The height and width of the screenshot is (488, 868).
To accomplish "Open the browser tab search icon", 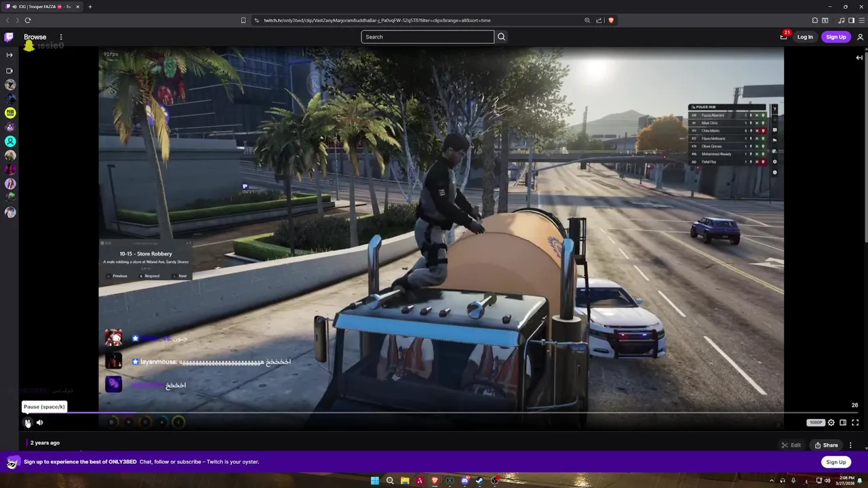I will tap(825, 20).
